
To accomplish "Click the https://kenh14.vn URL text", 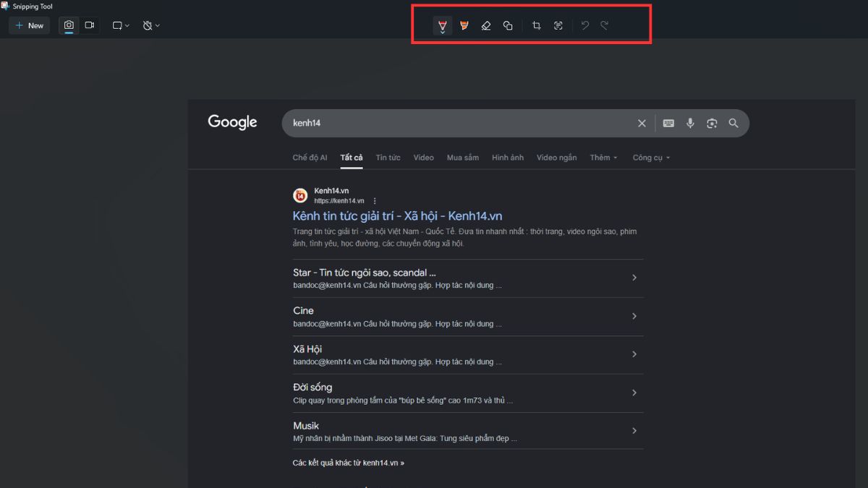I will (339, 201).
